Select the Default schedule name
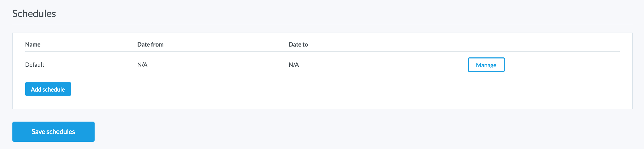 [x=35, y=65]
